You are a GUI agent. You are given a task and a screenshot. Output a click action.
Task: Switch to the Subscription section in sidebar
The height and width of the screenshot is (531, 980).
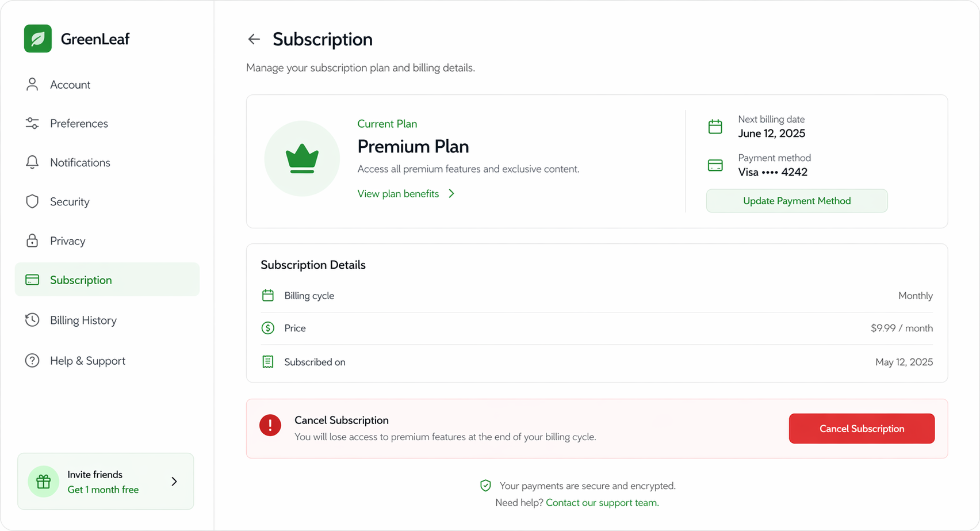click(81, 280)
